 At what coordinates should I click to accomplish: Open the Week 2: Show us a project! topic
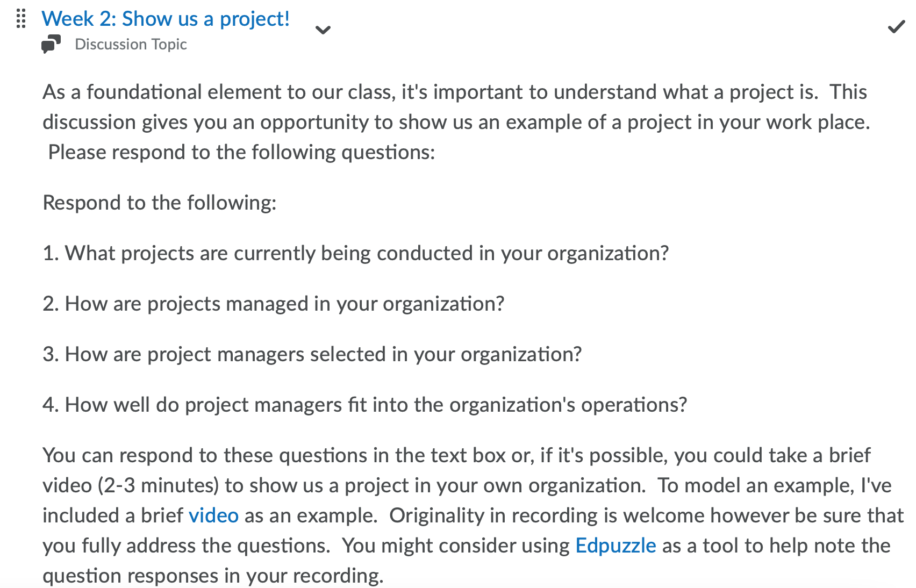point(166,19)
